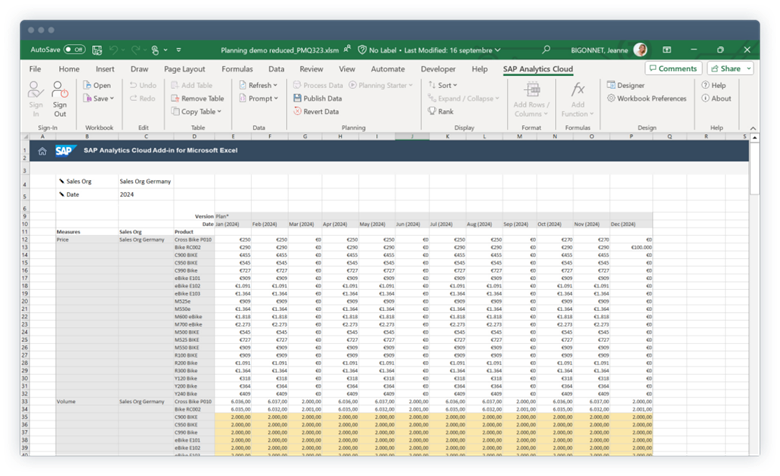Select the Cross Bike P010 price row cell
Image resolution: width=780 pixels, height=476 pixels.
193,240
